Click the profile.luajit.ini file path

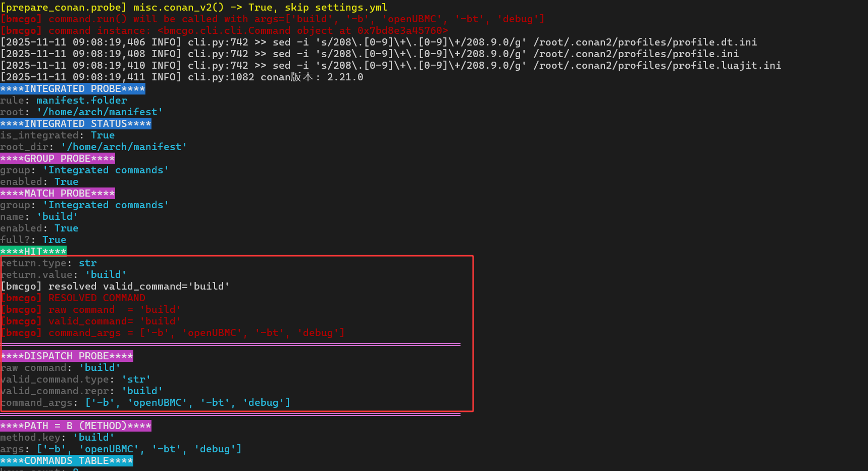[657, 66]
